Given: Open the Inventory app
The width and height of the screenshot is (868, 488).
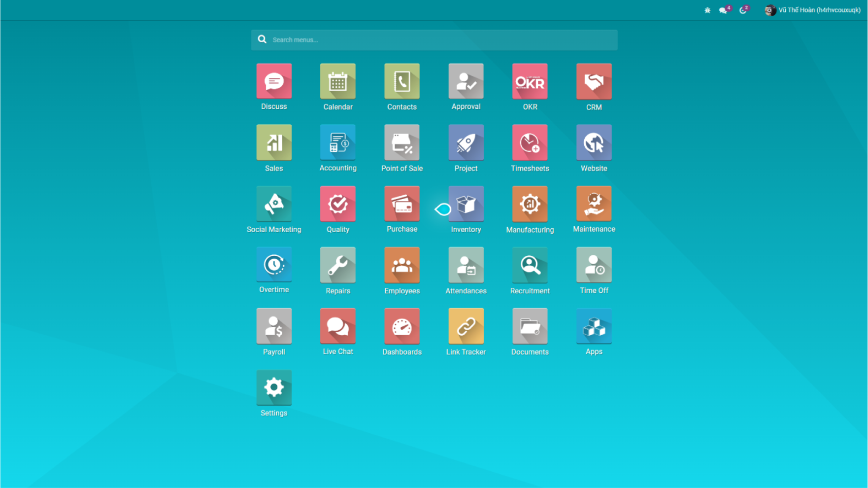Looking at the screenshot, I should 466,204.
